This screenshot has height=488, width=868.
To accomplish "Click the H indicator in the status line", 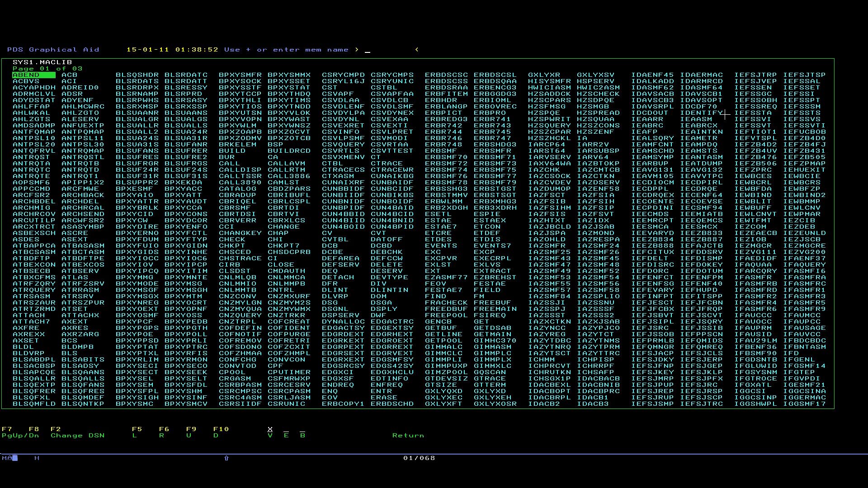I will pyautogui.click(x=37, y=458).
